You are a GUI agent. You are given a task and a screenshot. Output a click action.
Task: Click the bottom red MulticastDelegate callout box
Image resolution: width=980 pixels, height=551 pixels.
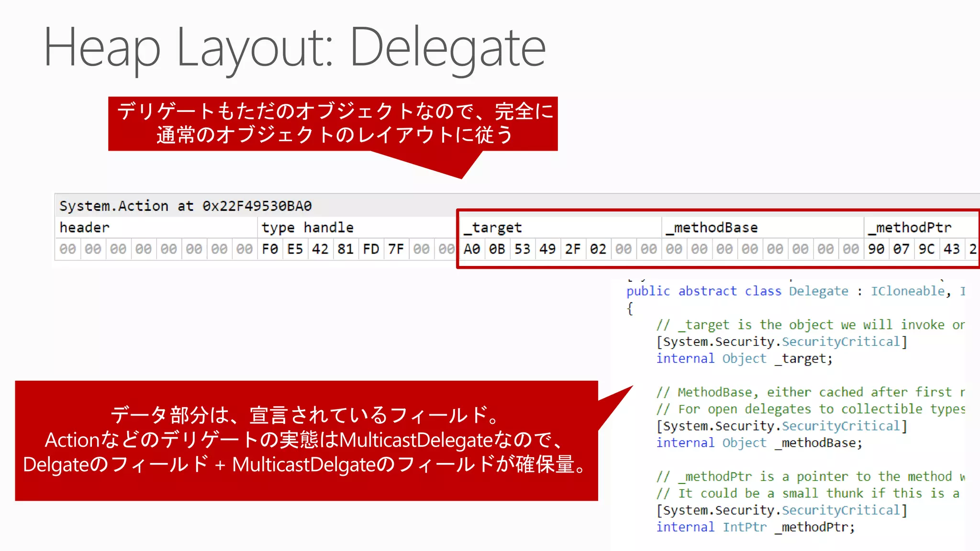[306, 441]
